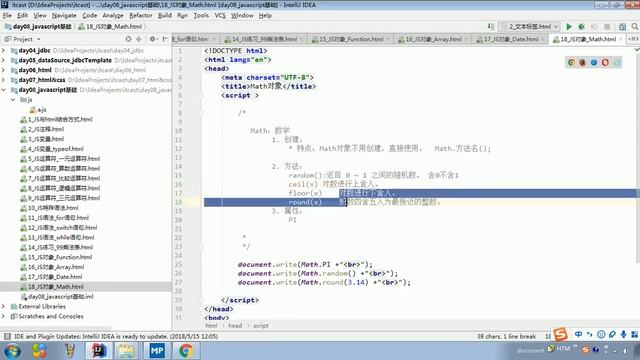
Task: Switch to 17_JS对象_Date.html tab
Action: click(511, 39)
